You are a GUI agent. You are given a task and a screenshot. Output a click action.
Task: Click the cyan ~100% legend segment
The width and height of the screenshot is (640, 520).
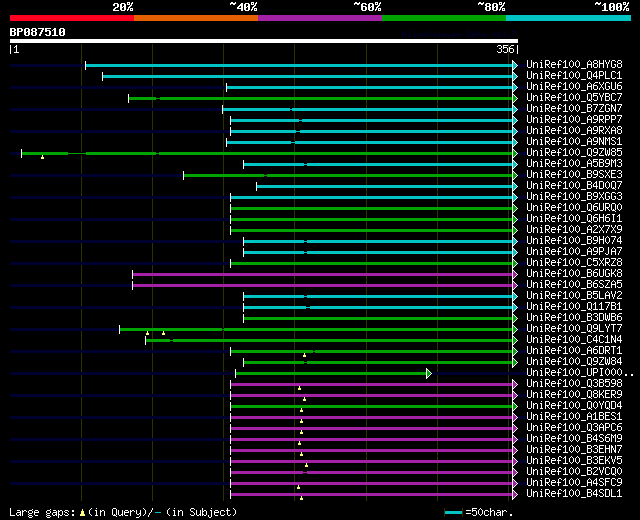click(568, 18)
